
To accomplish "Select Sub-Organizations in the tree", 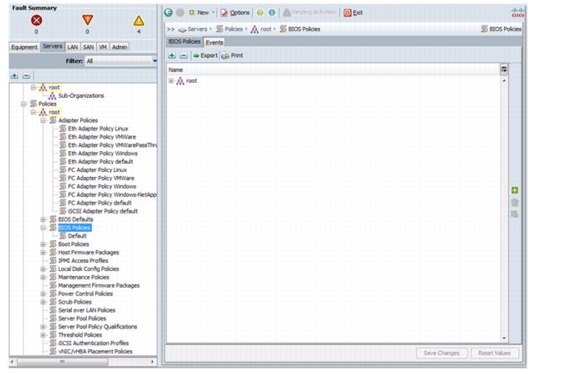I will [81, 96].
